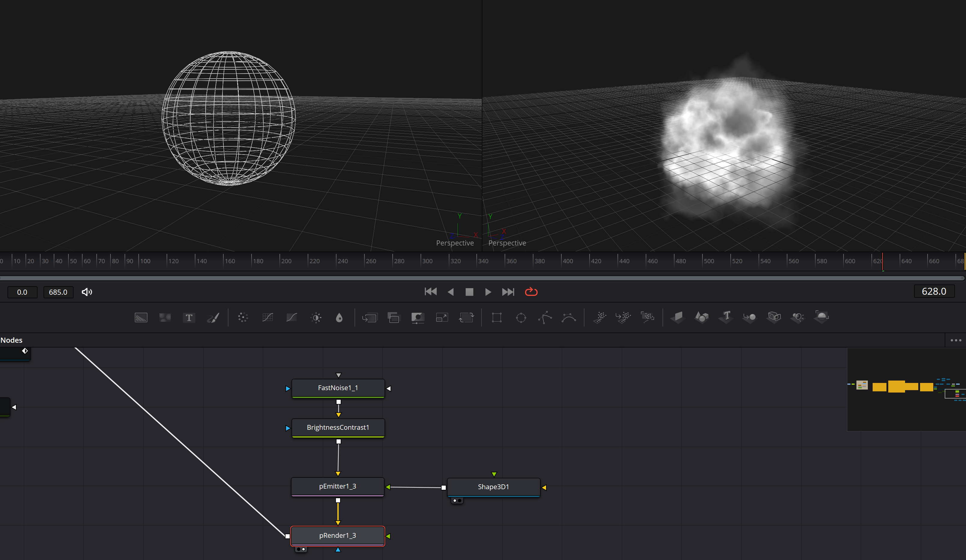966x560 pixels.
Task: Select the Shape3D1 node
Action: [493, 487]
